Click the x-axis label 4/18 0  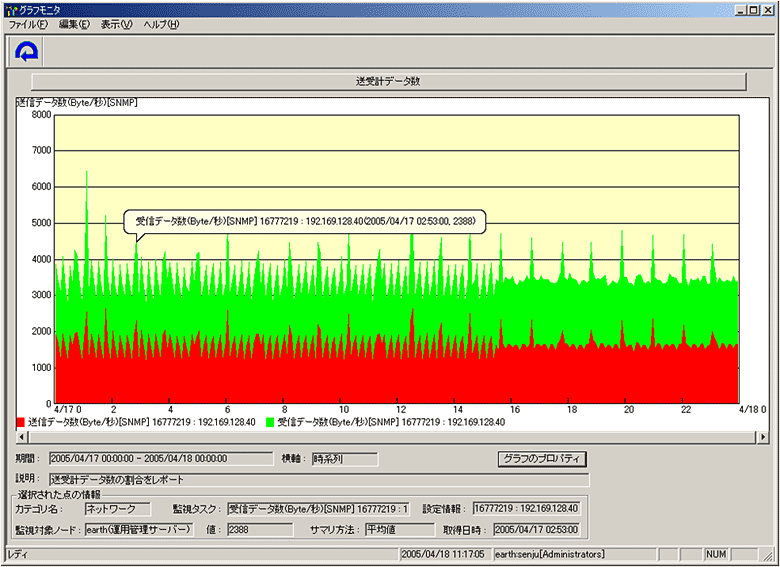tap(752, 410)
